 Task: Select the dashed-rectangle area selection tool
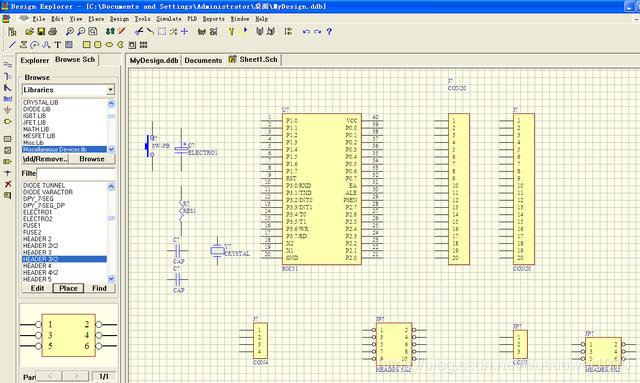pos(162,31)
